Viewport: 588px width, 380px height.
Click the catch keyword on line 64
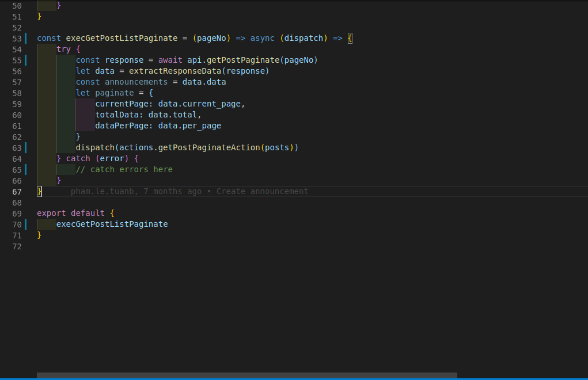(78, 158)
